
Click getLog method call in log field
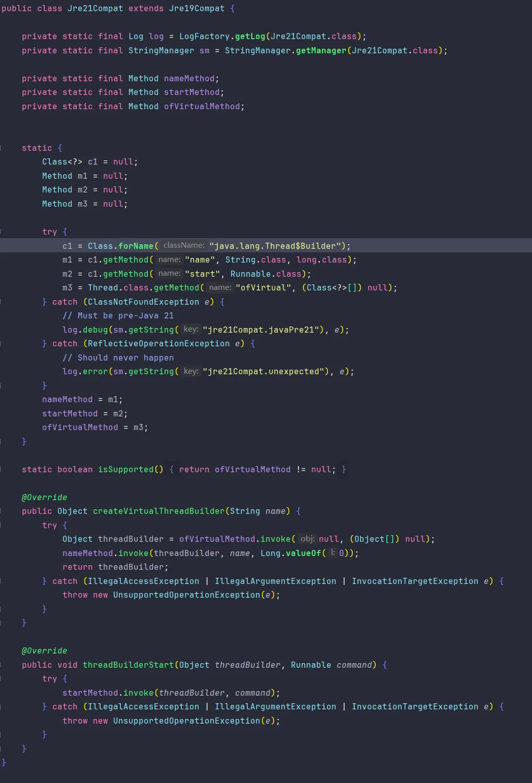[250, 37]
